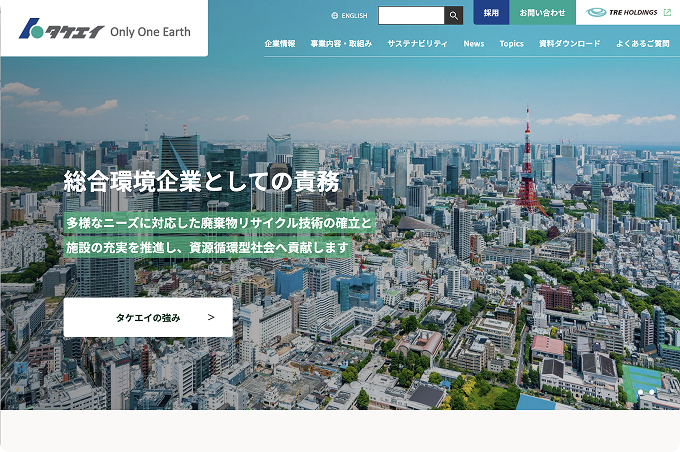Open the 事業内容・取組み menu
This screenshot has height=452, width=680.
[341, 43]
